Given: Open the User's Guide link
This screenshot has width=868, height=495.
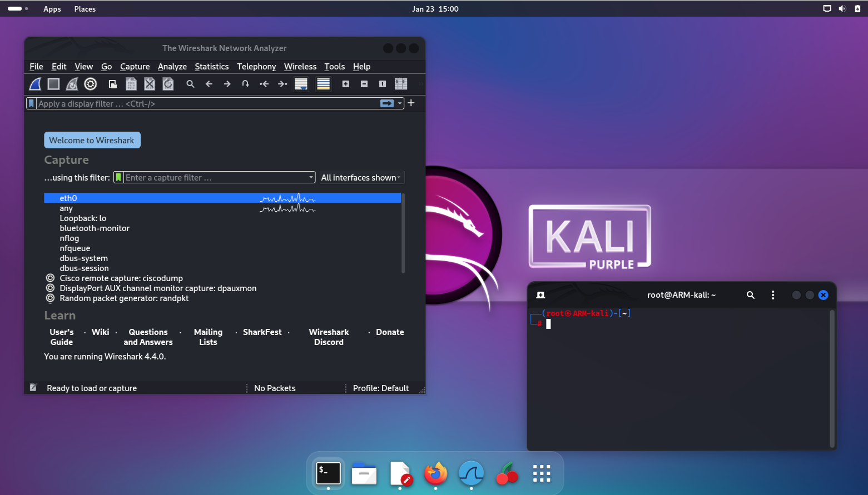Looking at the screenshot, I should 61,337.
